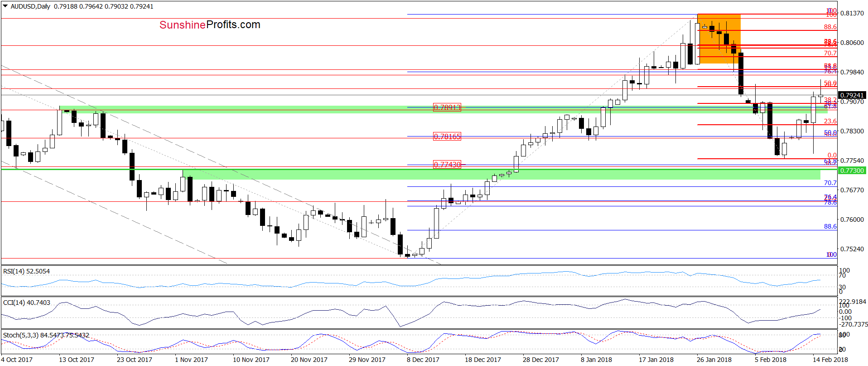Click the 13 Oct 2017 date label
The image size is (868, 366).
tap(77, 360)
